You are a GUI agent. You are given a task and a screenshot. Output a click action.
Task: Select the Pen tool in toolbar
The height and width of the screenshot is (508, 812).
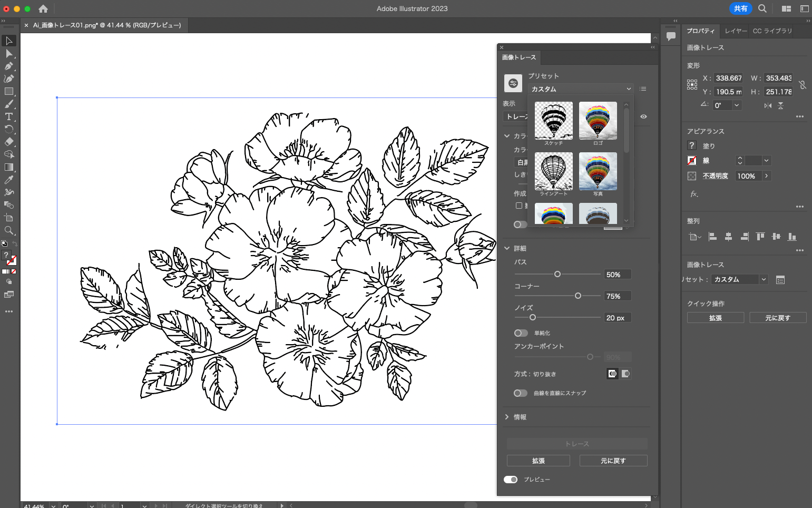(9, 66)
